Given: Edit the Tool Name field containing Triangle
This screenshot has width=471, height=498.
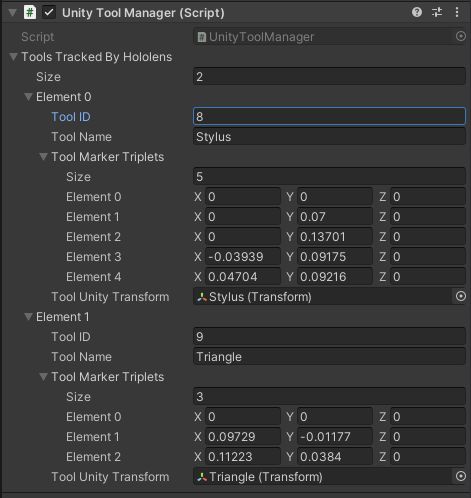Looking at the screenshot, I should click(329, 357).
